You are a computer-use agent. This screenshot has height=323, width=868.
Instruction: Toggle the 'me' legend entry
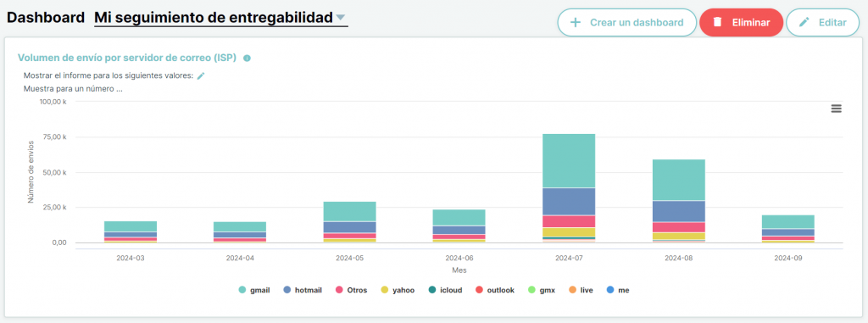tap(618, 290)
